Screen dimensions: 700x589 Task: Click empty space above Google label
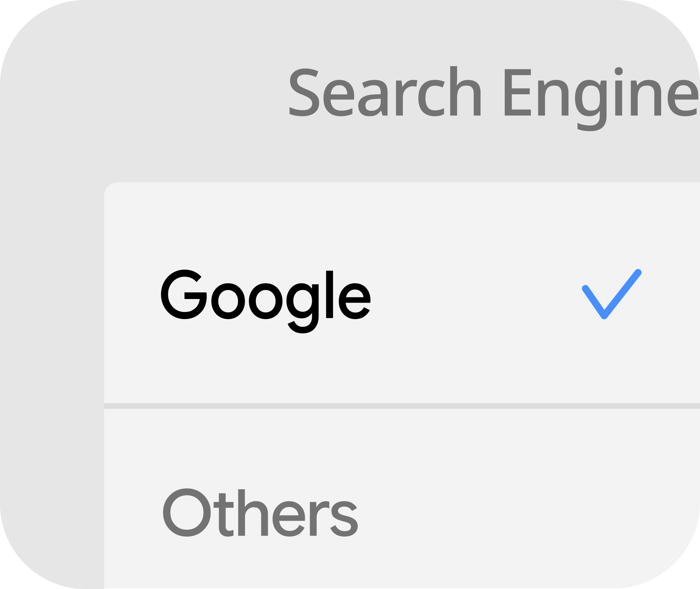pyautogui.click(x=266, y=228)
